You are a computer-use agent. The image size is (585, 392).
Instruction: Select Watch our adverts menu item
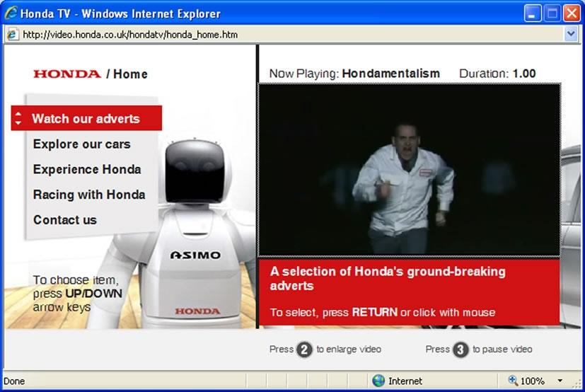(86, 118)
